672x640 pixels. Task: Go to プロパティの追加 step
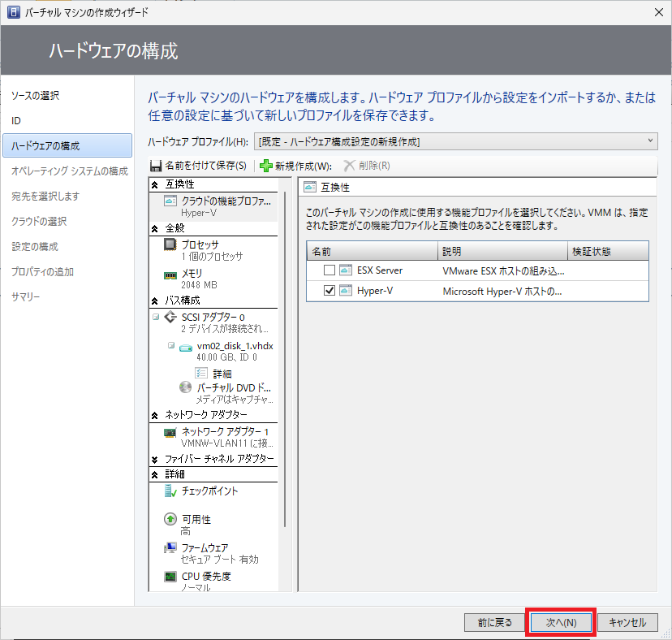42,272
